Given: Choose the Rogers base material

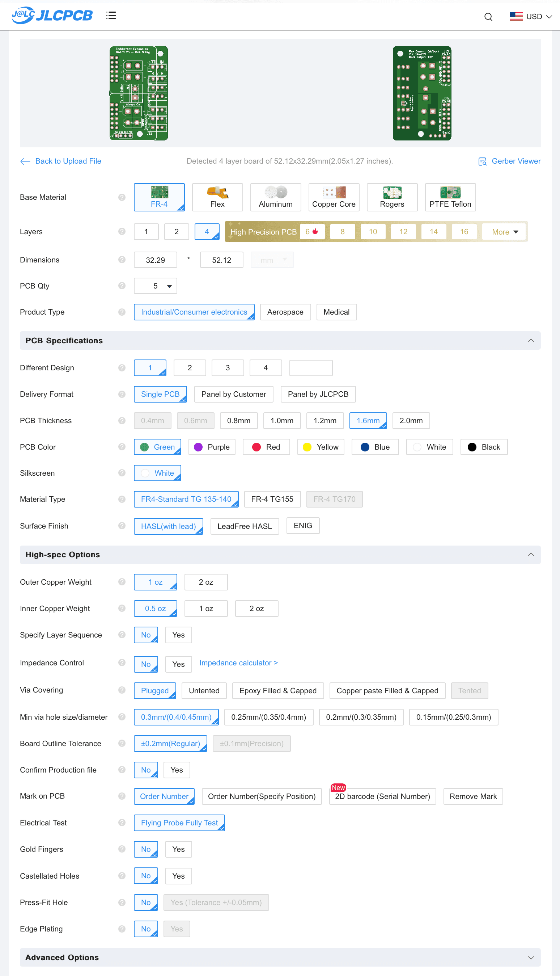Looking at the screenshot, I should pos(392,197).
